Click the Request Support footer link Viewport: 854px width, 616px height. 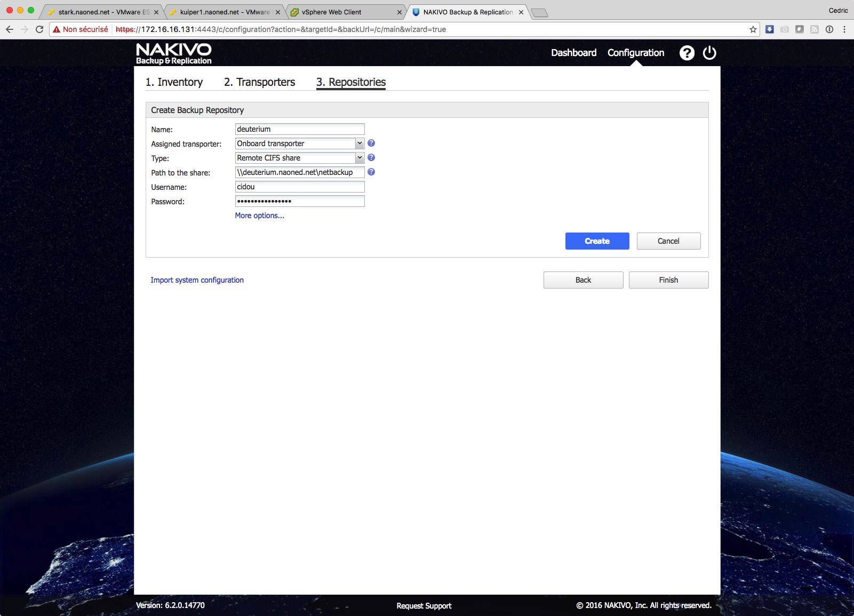[424, 606]
